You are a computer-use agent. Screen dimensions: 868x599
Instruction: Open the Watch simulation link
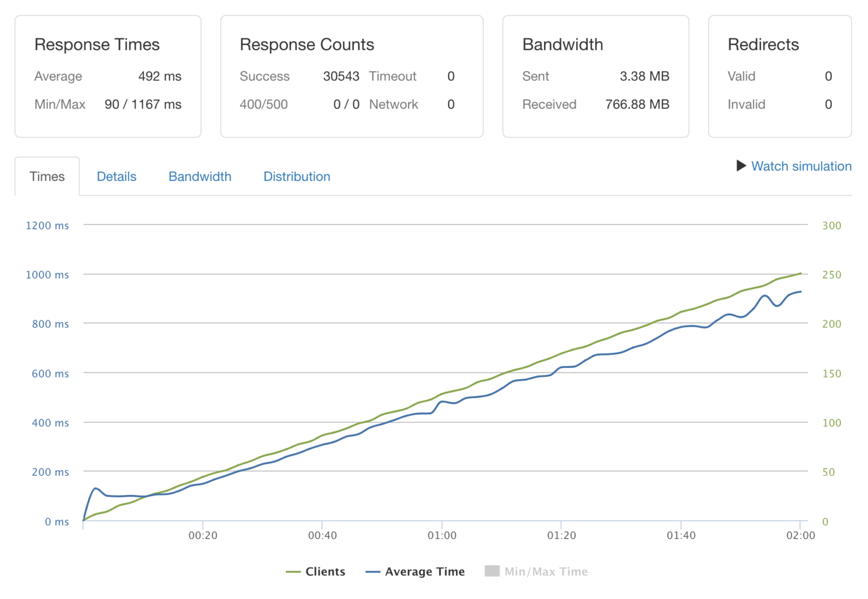[801, 166]
